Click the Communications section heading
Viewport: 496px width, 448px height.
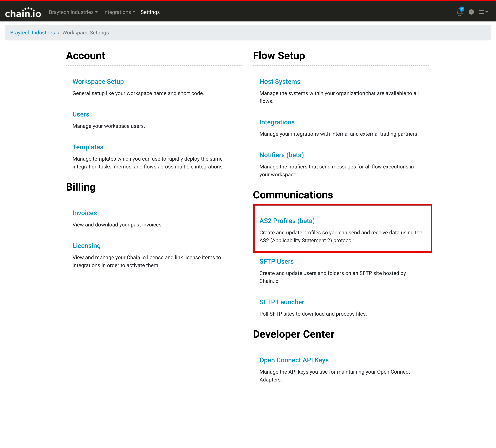[293, 195]
